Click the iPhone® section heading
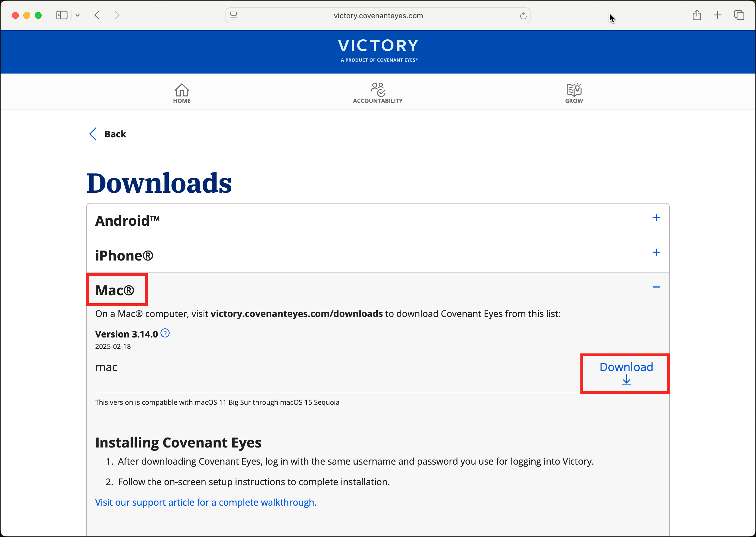The height and width of the screenshot is (537, 756). pos(124,255)
